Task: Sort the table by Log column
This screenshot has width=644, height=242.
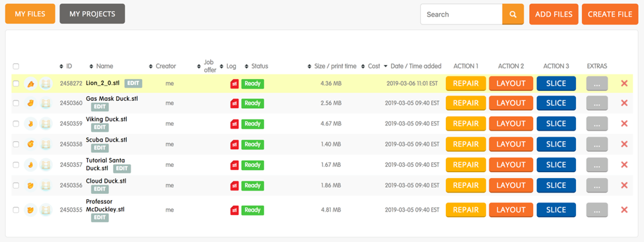Action: point(228,66)
